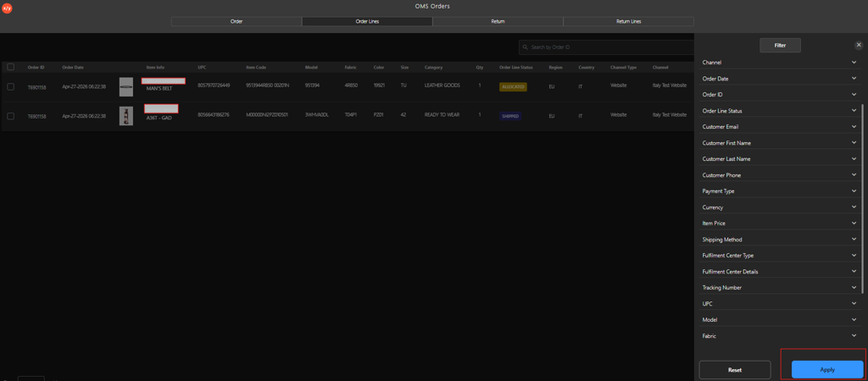Click the Order ID column header
The width and height of the screenshot is (868, 381).
pos(36,68)
